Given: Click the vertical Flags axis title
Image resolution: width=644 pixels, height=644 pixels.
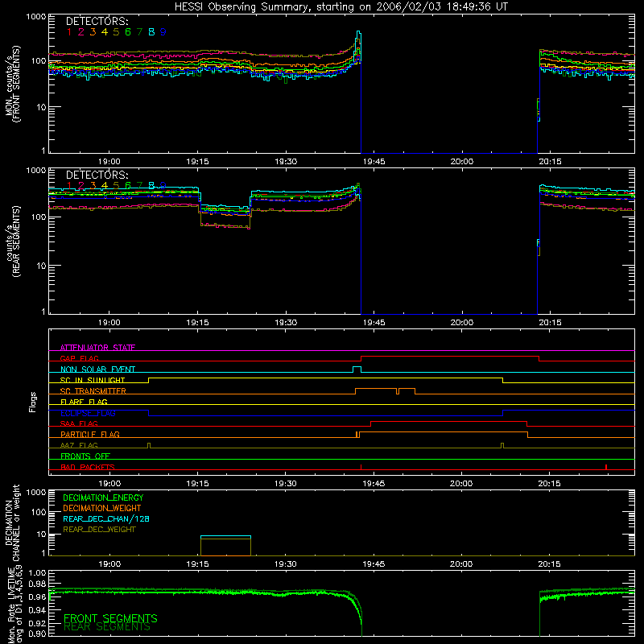Looking at the screenshot, I should [33, 402].
